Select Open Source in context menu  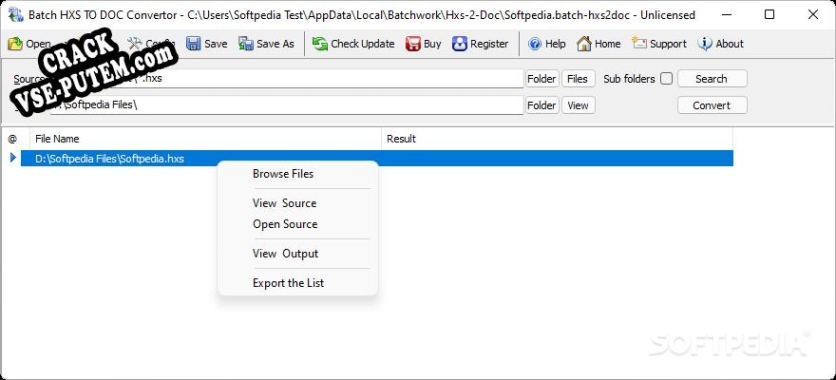point(285,224)
